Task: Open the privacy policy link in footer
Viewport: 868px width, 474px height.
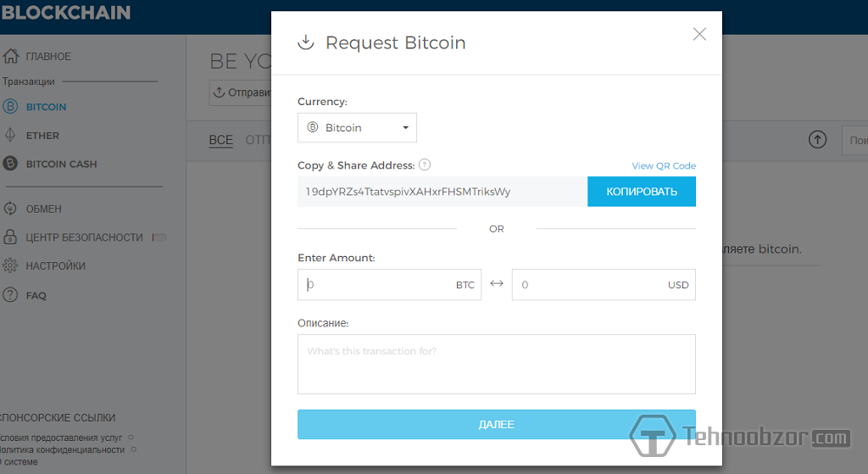Action: click(62, 450)
